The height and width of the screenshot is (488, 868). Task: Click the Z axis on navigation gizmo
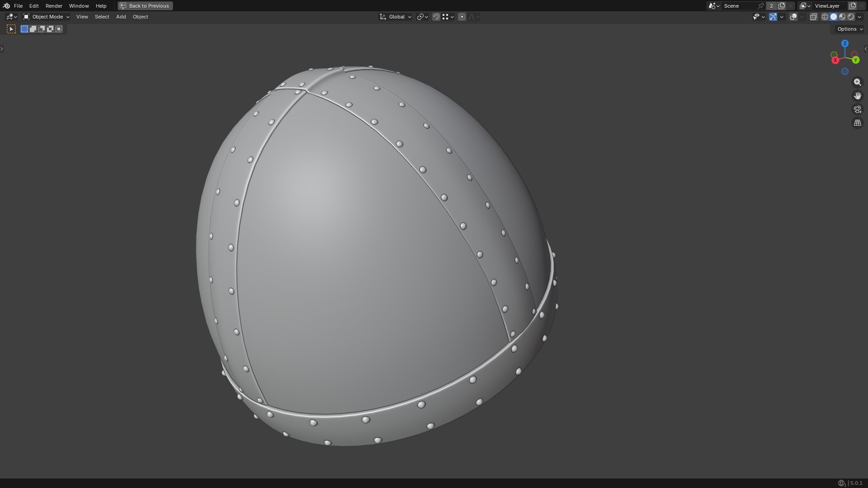[x=845, y=43]
